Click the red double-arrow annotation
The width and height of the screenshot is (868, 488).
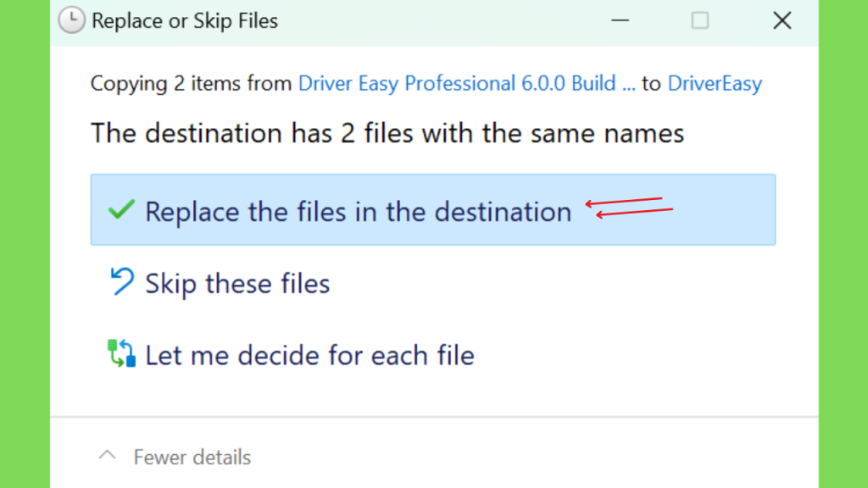630,208
